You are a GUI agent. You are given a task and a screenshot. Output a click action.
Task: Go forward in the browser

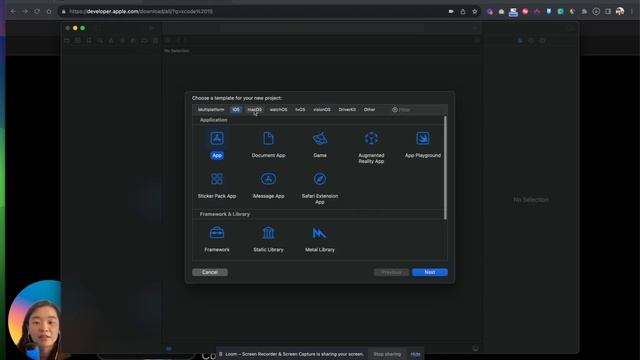[25, 11]
